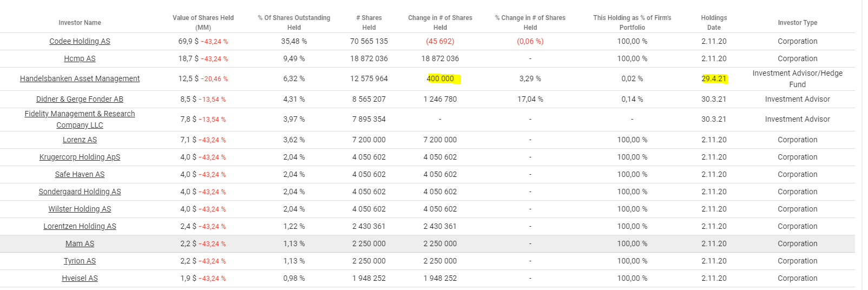This screenshot has width=868, height=290.
Task: Open Lorentzen Holding AS link
Action: [80, 226]
